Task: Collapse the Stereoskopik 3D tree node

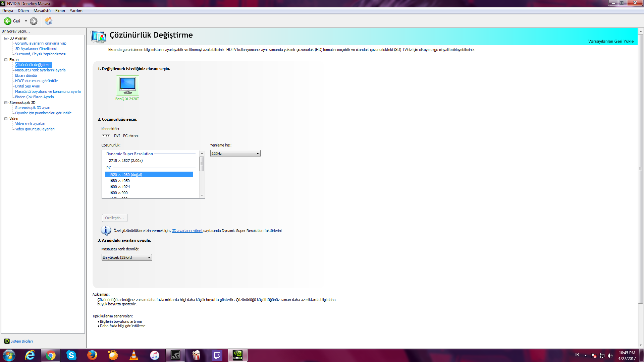Action: pos(6,103)
